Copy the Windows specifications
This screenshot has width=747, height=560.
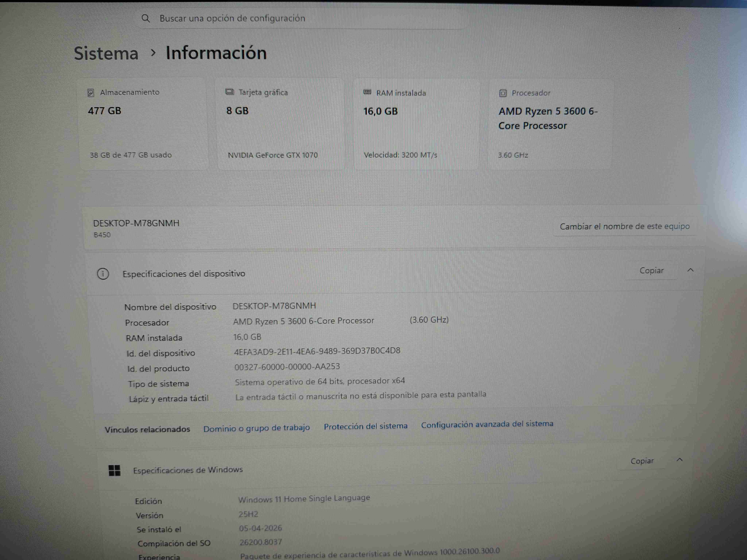click(642, 461)
